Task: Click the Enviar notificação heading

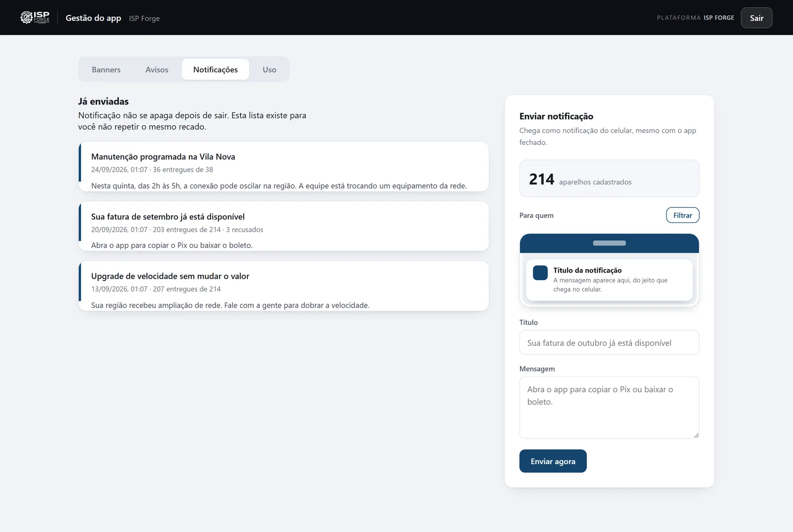Action: pos(556,116)
